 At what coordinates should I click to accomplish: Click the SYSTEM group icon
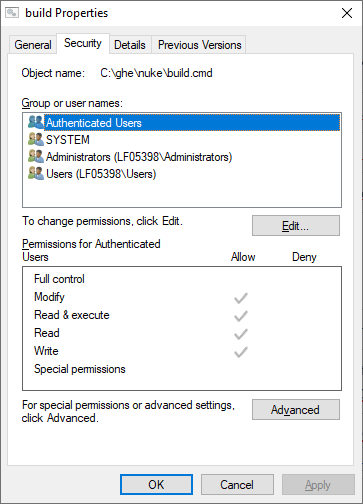click(x=36, y=139)
